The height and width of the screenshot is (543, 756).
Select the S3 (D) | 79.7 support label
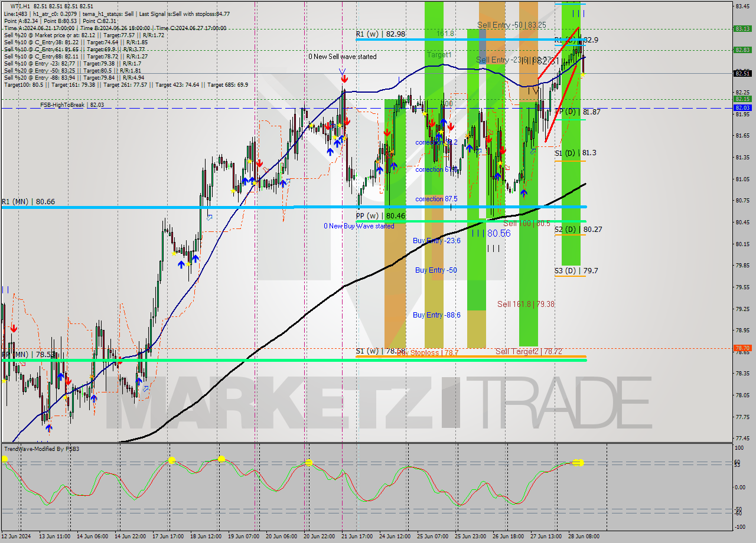click(x=576, y=271)
